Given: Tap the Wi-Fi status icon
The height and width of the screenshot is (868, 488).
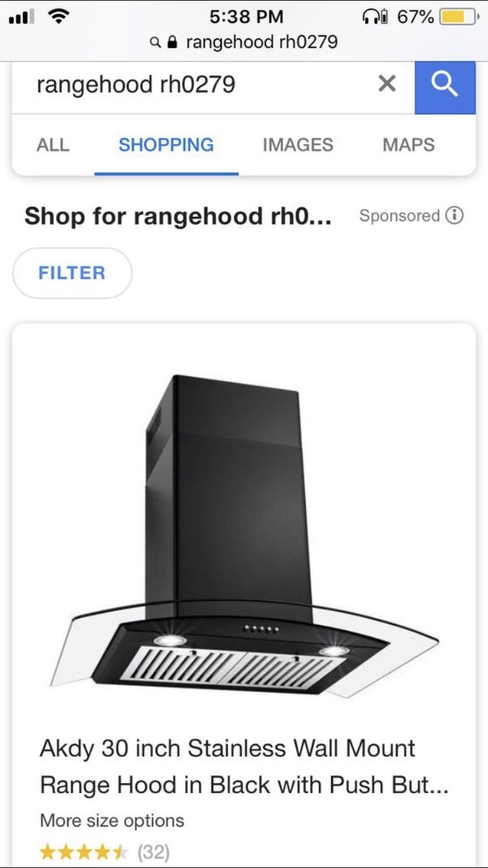Looking at the screenshot, I should pos(59,16).
